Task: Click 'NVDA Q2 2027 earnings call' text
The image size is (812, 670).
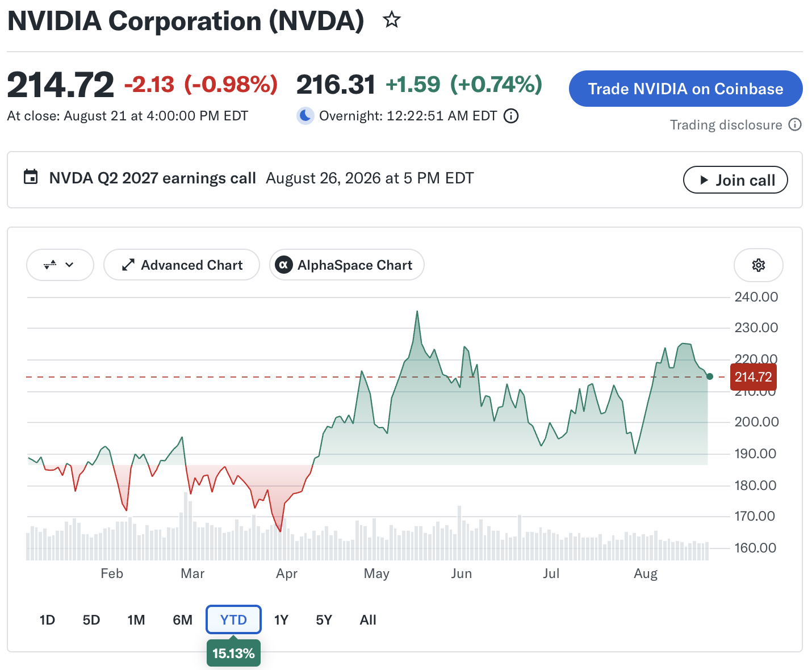Action: pyautogui.click(x=153, y=178)
